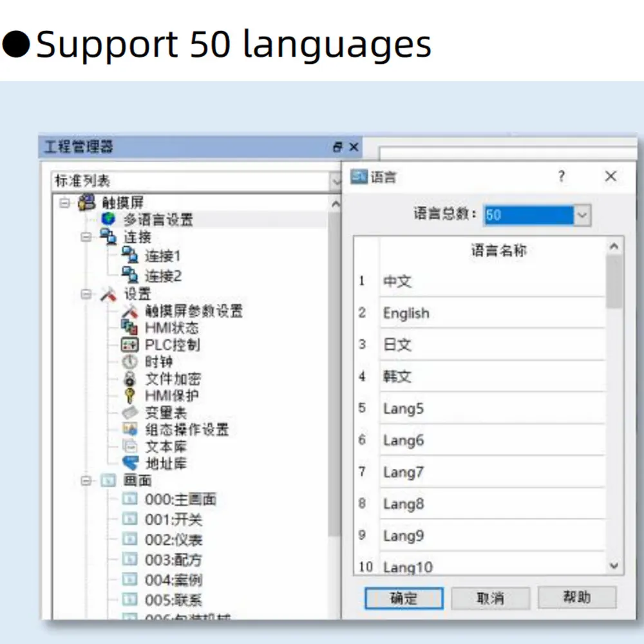Click the 连接 network computers icon
This screenshot has width=644, height=644.
coord(108,236)
